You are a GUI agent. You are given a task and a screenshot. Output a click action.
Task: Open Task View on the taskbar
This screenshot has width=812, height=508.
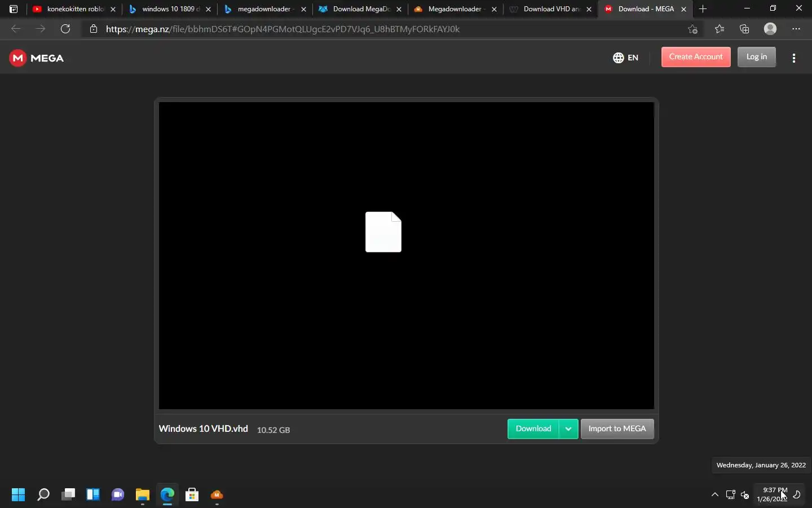pos(68,495)
